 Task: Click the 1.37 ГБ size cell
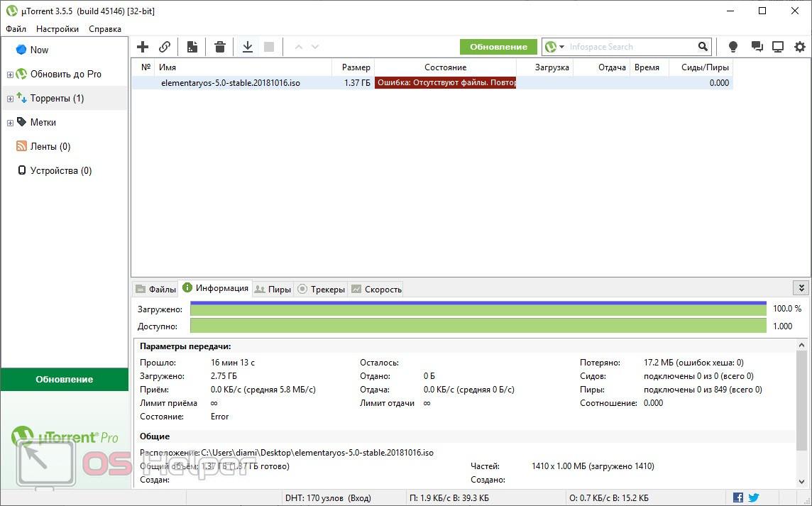(x=357, y=83)
